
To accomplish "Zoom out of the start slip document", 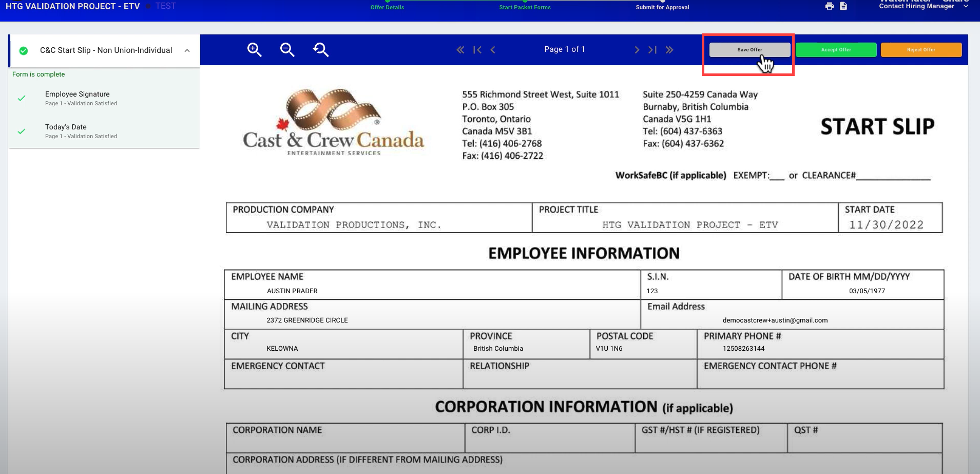I will pos(287,50).
